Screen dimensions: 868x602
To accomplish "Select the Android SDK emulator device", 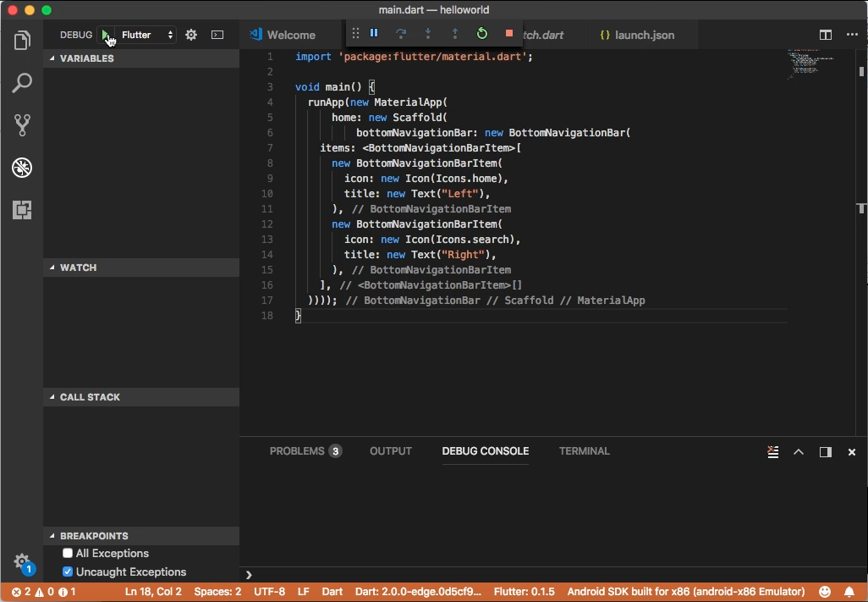I will point(686,592).
